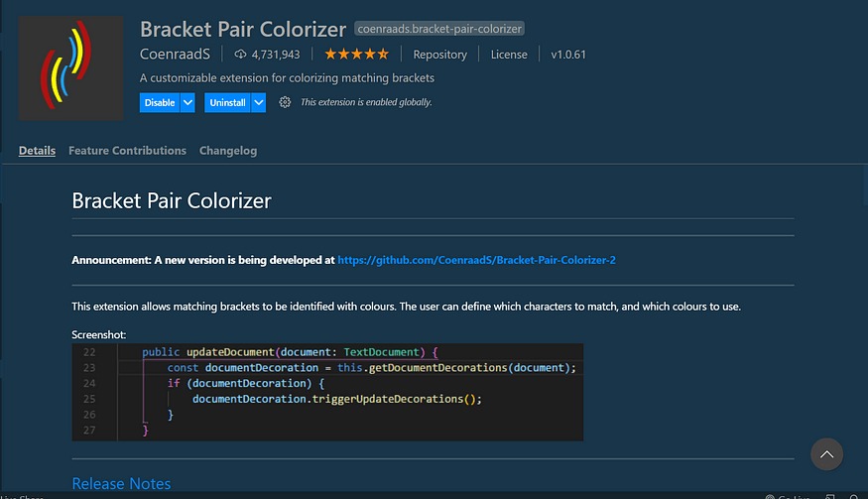Screen dimensions: 868x499
Task: Open the Repository link
Action: [x=440, y=55]
